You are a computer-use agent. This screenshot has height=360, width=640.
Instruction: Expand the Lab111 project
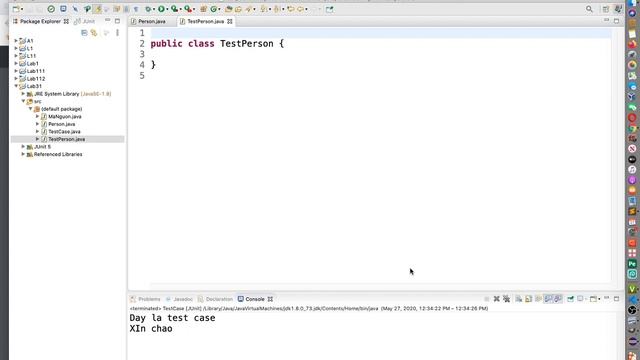point(16,71)
